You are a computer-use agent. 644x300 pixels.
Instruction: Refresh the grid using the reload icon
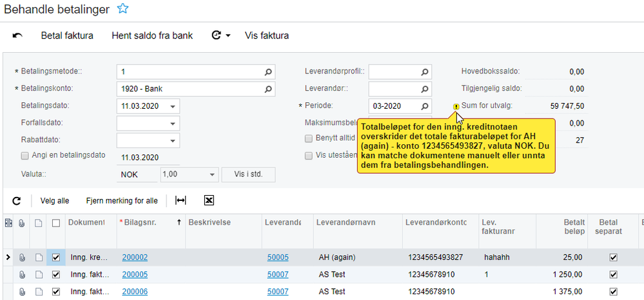[x=17, y=201]
